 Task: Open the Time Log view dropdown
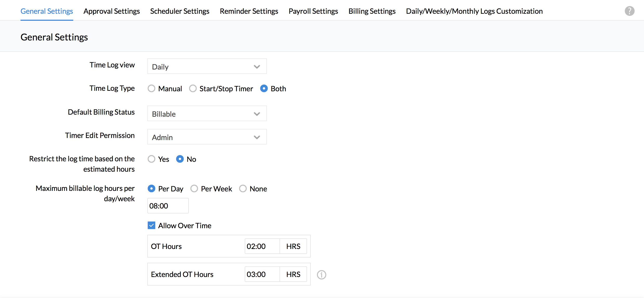207,66
